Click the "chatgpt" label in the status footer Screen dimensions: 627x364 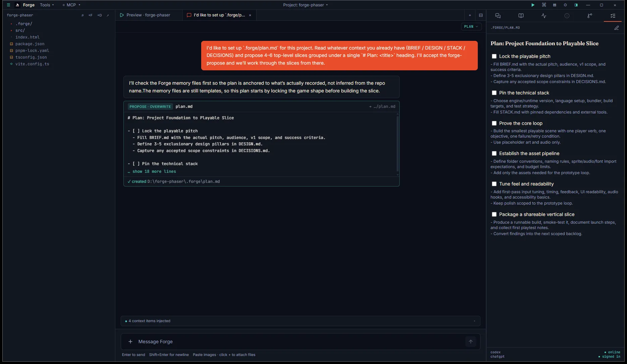(498, 357)
